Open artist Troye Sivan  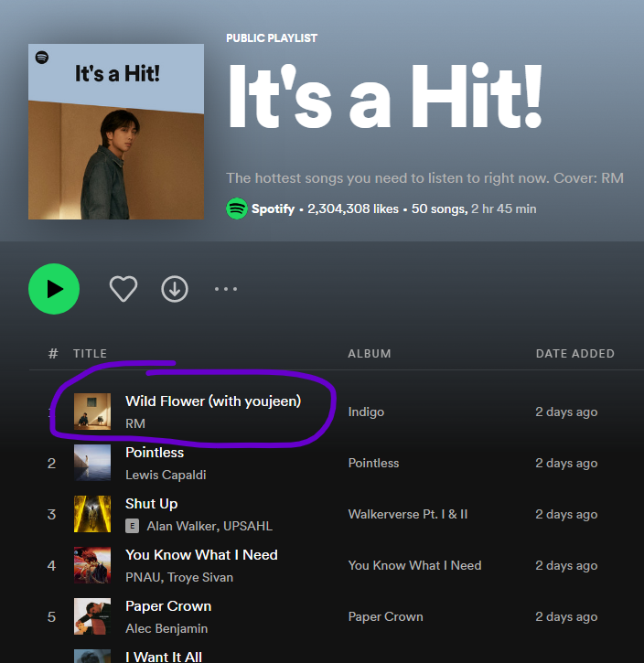pos(200,577)
